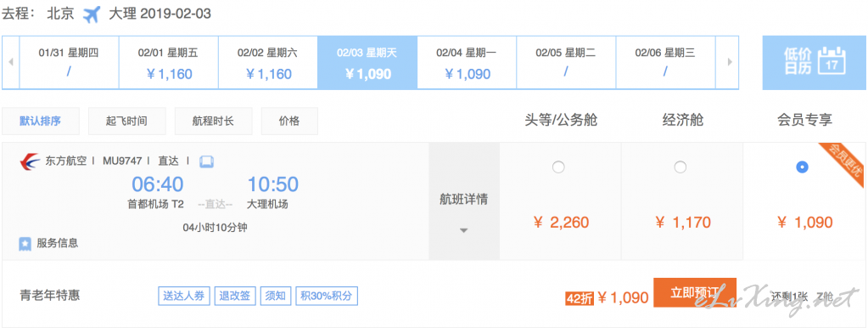The image size is (868, 328).
Task: Click the 立即预订 booking button
Action: tap(695, 292)
